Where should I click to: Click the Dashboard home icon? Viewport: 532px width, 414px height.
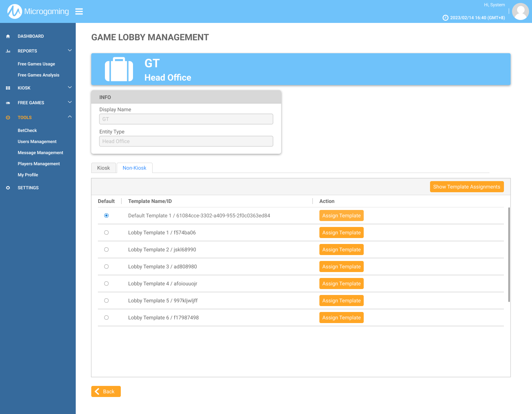[8, 36]
